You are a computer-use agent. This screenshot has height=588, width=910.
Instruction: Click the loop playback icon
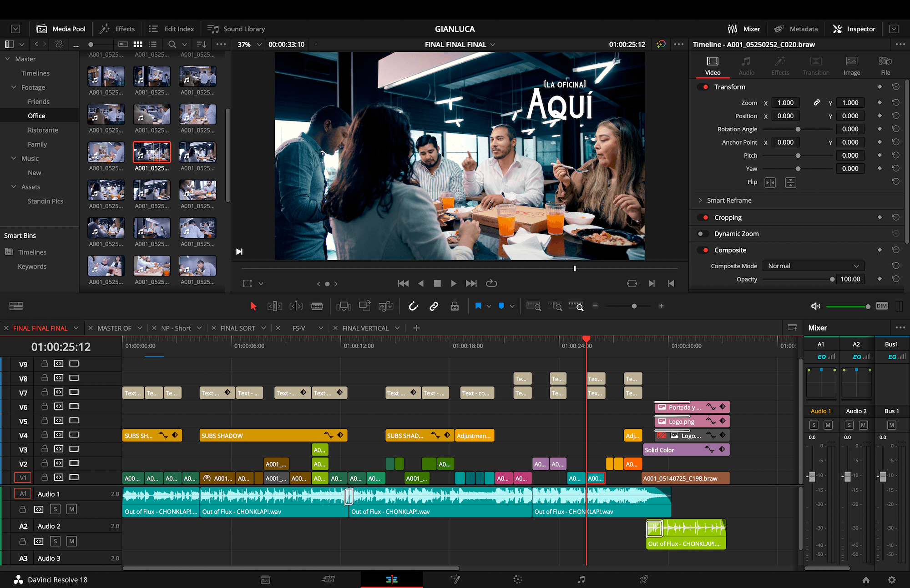[x=491, y=283]
